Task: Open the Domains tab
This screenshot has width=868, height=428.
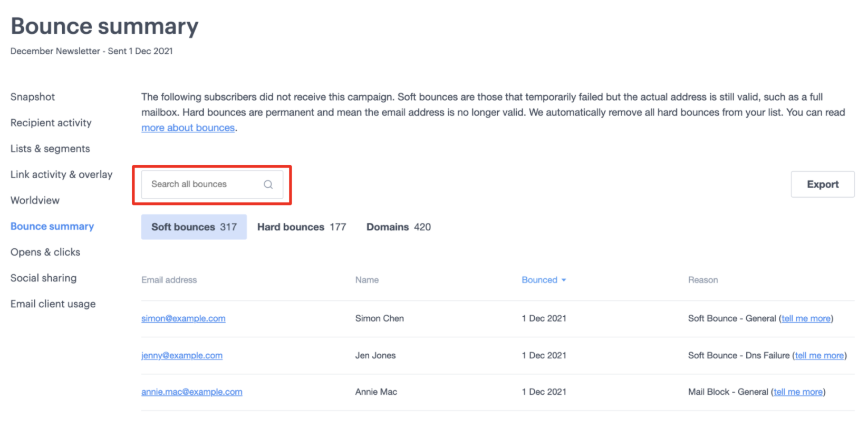Action: click(398, 227)
